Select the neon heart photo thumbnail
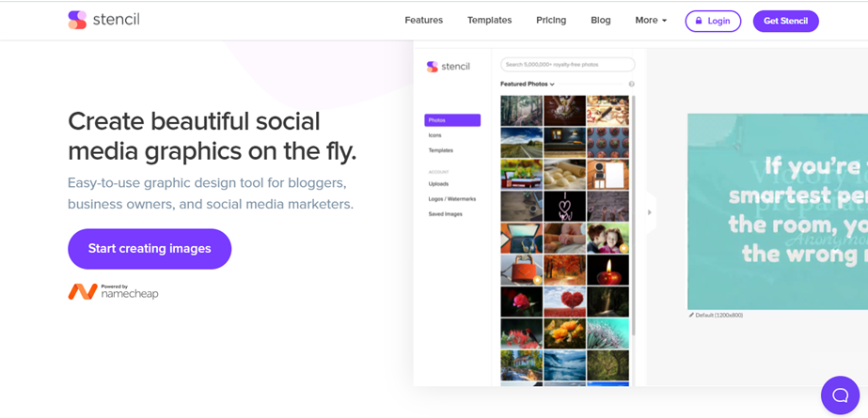Image resolution: width=868 pixels, height=418 pixels. click(565, 206)
